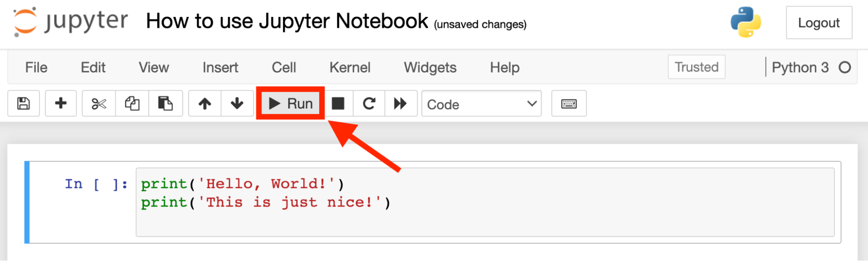Restart the kernel with the circular arrow
The image size is (868, 261).
369,104
